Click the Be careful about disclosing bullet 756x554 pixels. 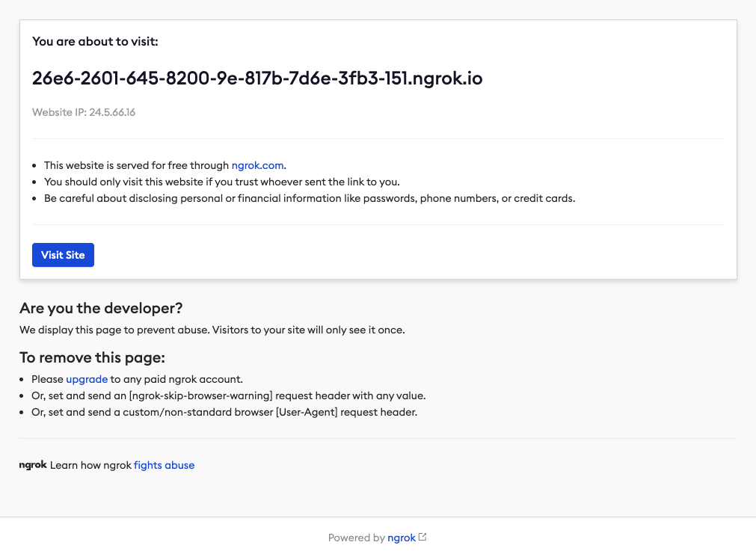click(x=309, y=198)
